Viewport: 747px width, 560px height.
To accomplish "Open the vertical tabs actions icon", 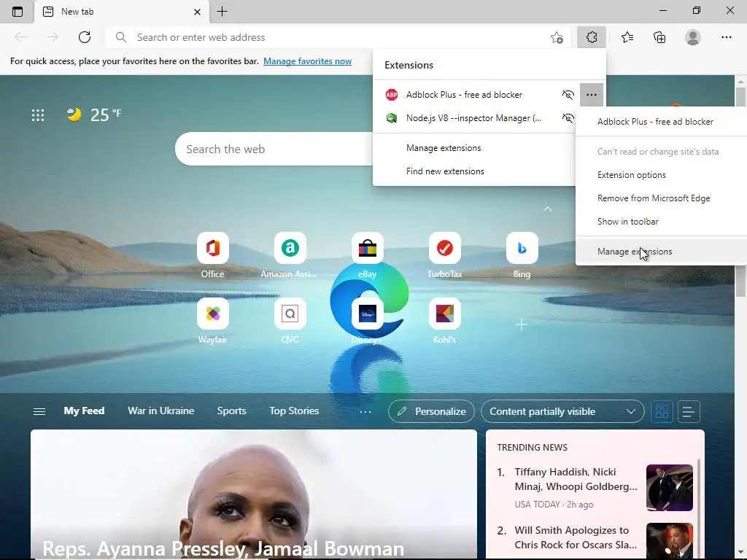I will [18, 12].
